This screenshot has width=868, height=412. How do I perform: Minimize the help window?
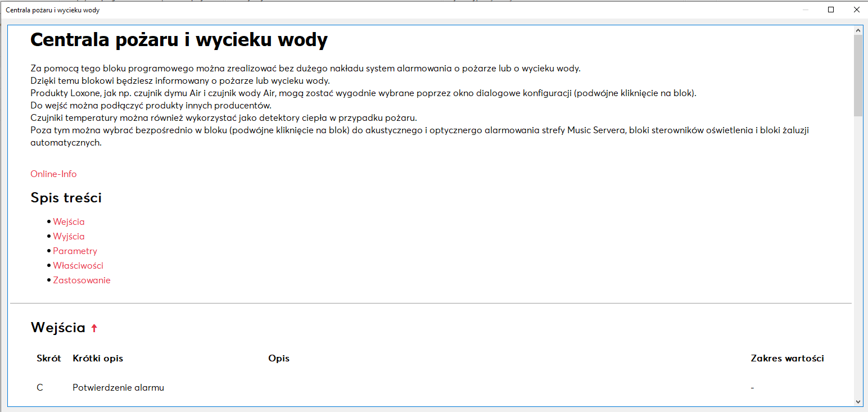(806, 10)
